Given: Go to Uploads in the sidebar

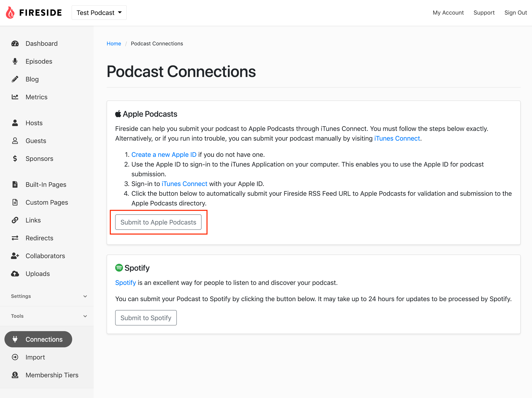Looking at the screenshot, I should click(38, 274).
